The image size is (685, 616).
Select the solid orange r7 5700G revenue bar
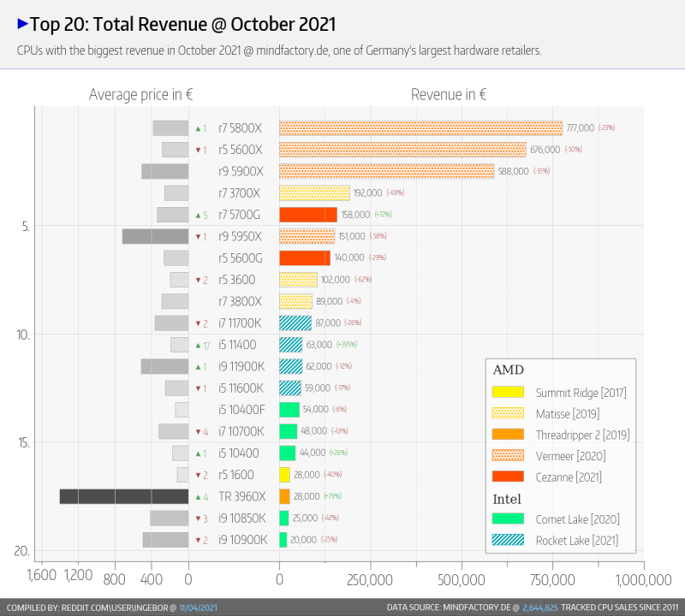point(308,215)
